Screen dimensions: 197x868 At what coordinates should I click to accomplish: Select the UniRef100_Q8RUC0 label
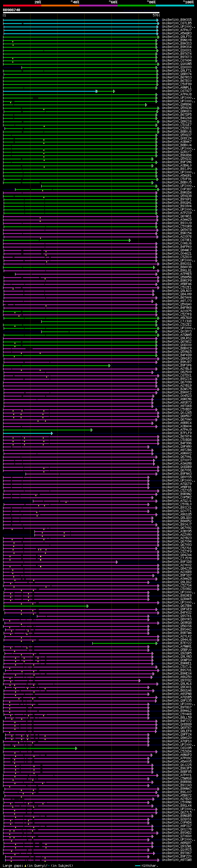point(177,111)
